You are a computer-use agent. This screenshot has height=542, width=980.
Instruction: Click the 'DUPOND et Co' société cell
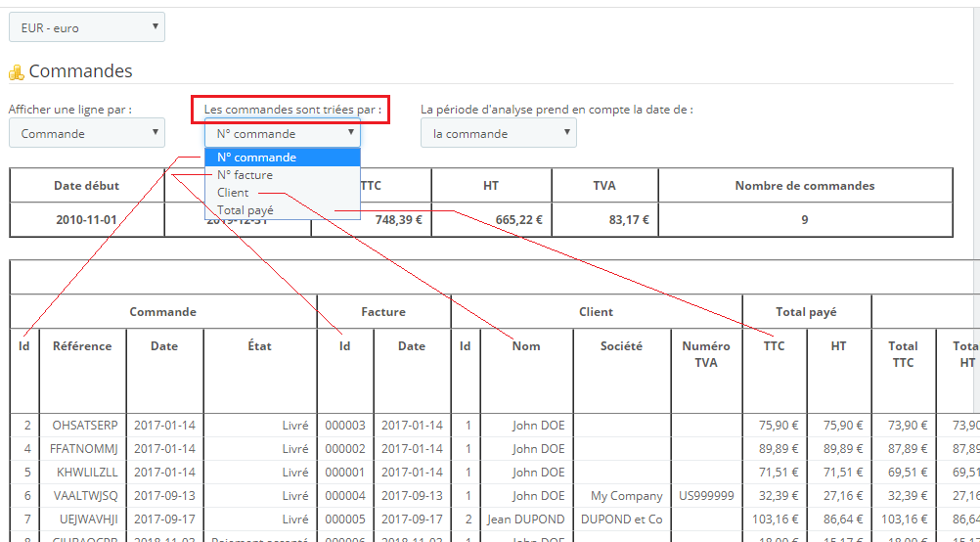click(622, 519)
